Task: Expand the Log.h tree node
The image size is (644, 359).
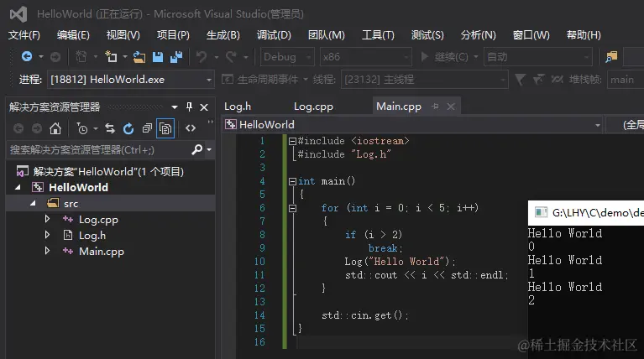Action: pyautogui.click(x=47, y=235)
